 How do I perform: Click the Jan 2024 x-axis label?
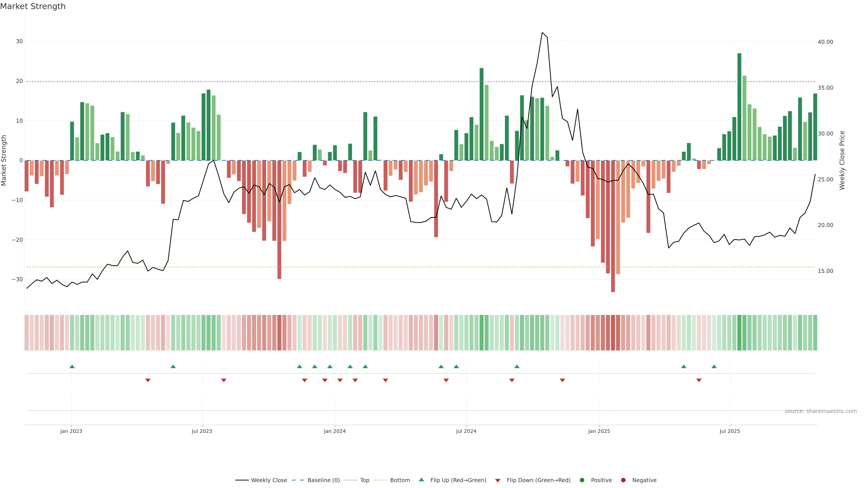coord(335,431)
